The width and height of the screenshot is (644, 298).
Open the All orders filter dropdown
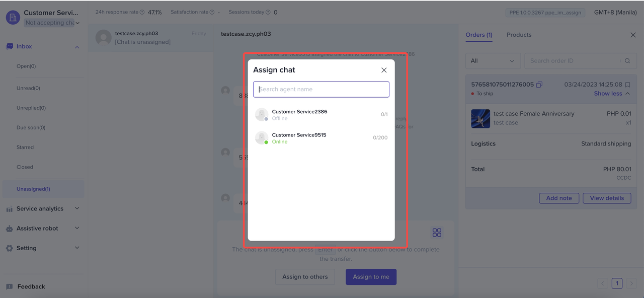click(x=493, y=61)
